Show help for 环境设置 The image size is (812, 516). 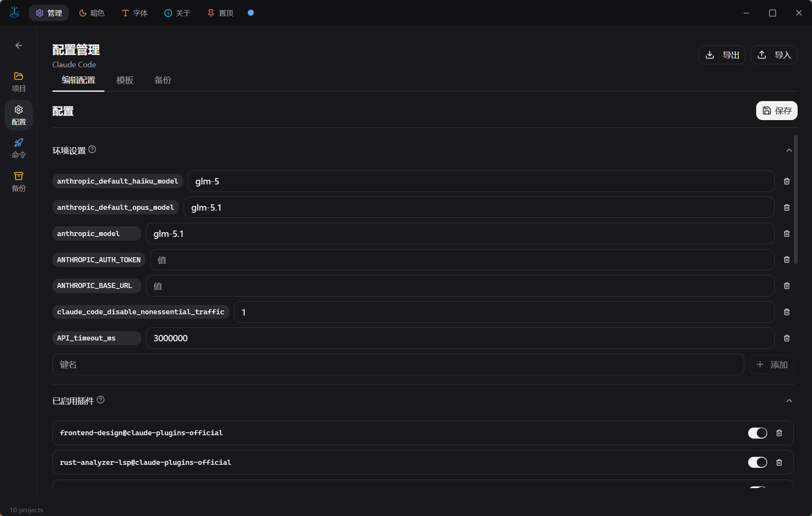92,149
